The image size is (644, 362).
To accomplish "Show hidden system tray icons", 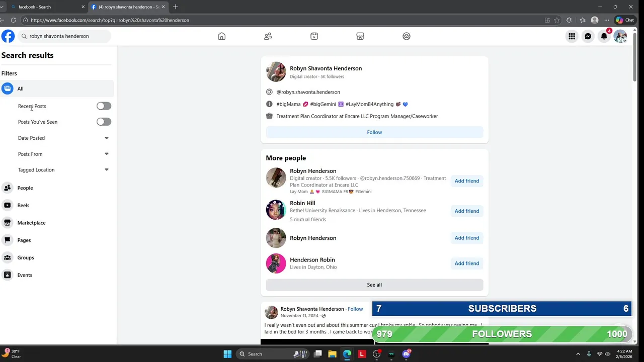I will [578, 354].
